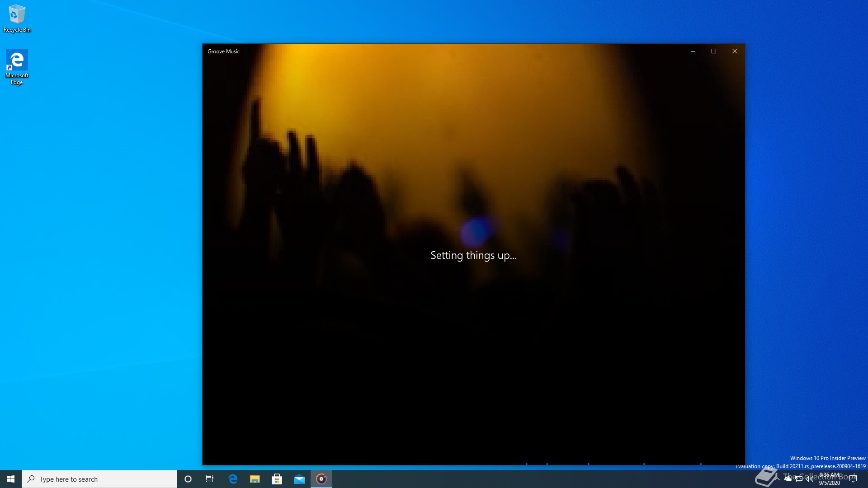868x488 pixels.
Task: Open the OneDrive tray icon
Action: 788,479
